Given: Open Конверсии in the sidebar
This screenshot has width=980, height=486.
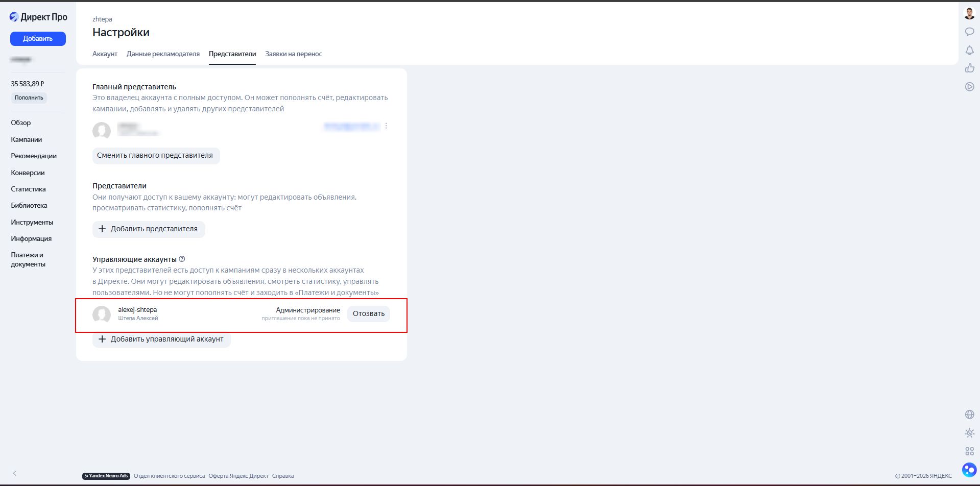Looking at the screenshot, I should click(28, 173).
